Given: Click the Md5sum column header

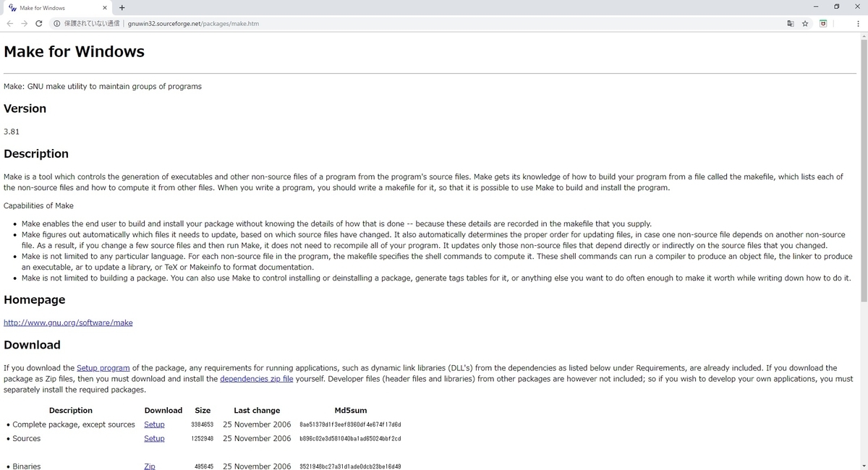Looking at the screenshot, I should (x=351, y=410).
